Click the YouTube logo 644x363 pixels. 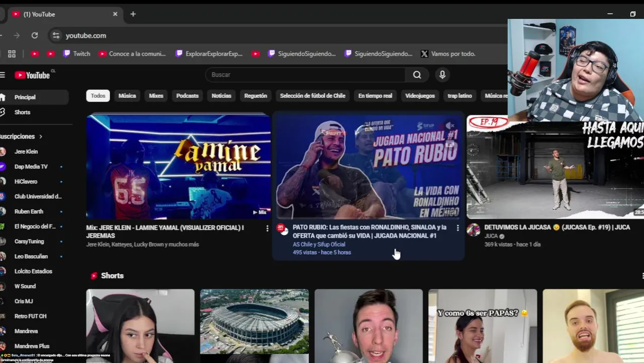(x=32, y=75)
